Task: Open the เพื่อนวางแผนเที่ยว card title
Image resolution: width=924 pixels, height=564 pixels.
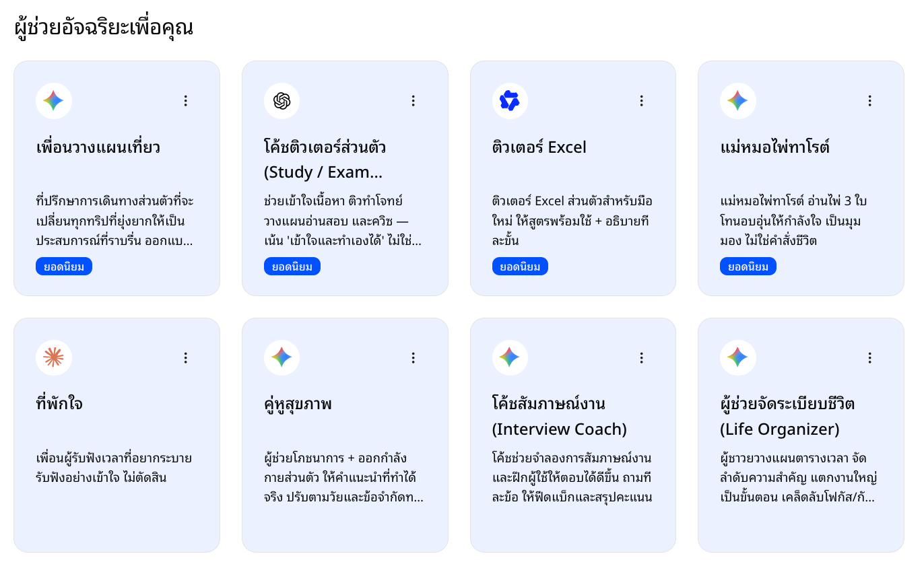Action: pyautogui.click(x=98, y=147)
